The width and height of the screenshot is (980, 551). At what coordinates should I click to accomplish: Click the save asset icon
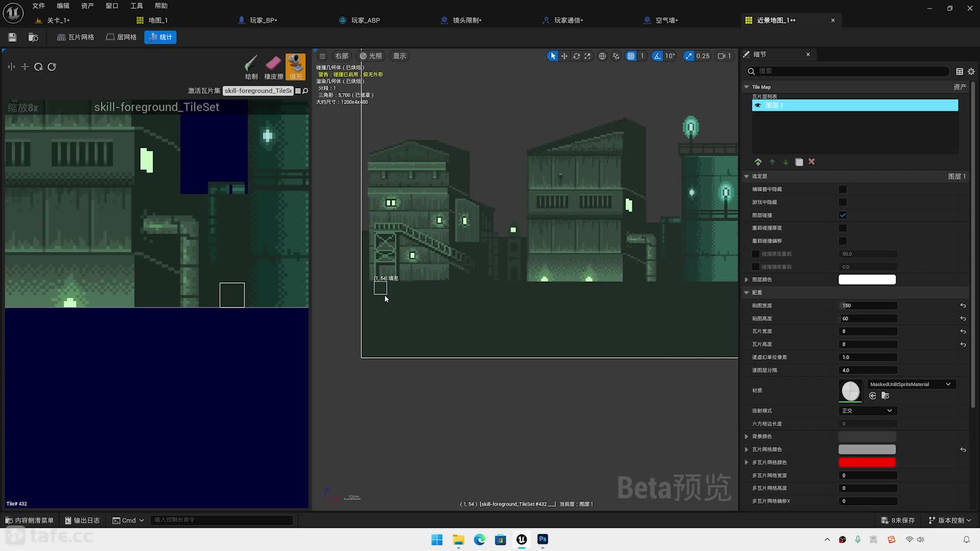click(x=12, y=37)
